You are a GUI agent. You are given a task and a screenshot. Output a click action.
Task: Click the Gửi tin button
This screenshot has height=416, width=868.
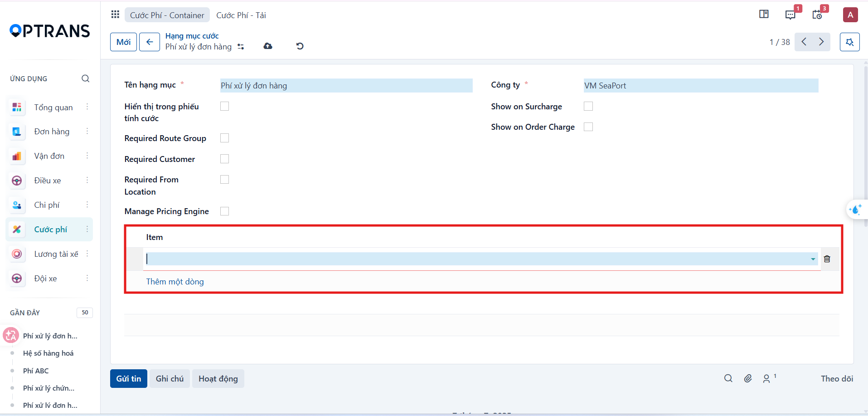(x=129, y=379)
